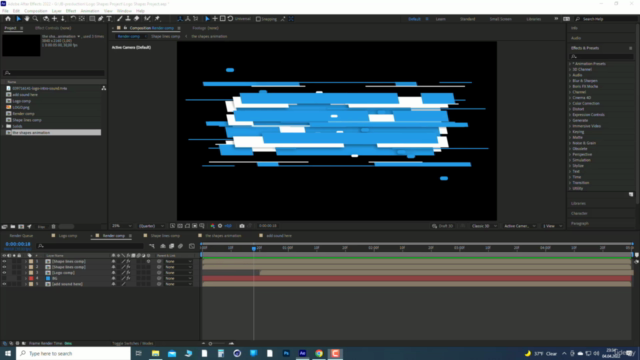Select the Brush tool
The width and height of the screenshot is (640, 360).
coord(120,19)
